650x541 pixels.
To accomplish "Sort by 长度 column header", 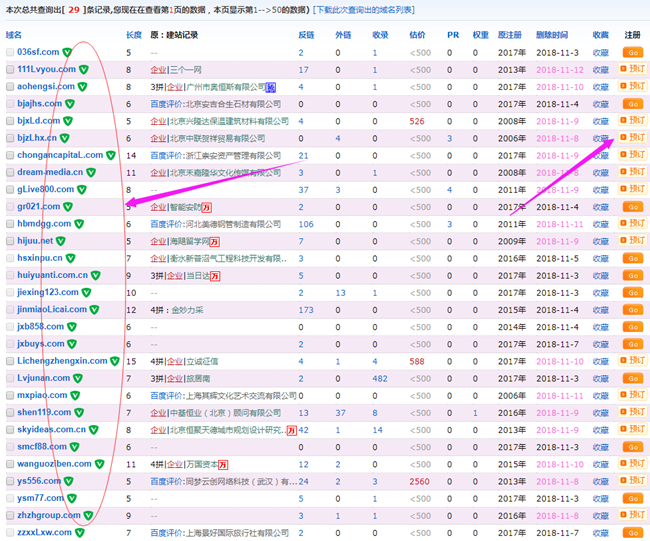I will point(133,34).
